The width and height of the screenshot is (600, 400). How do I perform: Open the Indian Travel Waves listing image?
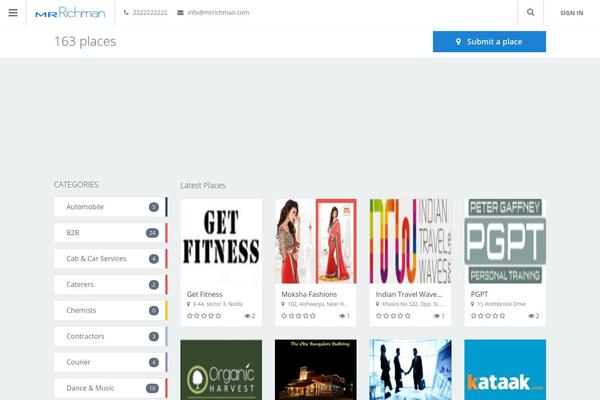pyautogui.click(x=410, y=241)
